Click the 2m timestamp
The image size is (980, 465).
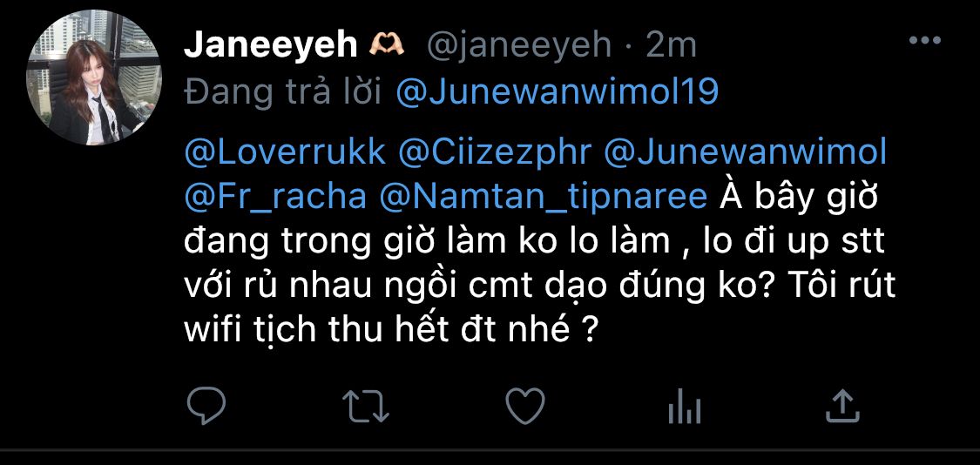pyautogui.click(x=672, y=45)
